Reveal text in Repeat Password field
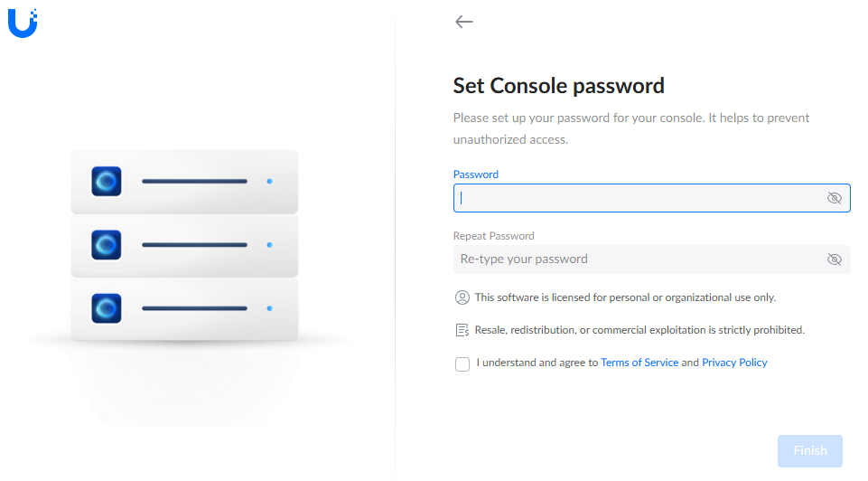The image size is (868, 481). [x=834, y=259]
